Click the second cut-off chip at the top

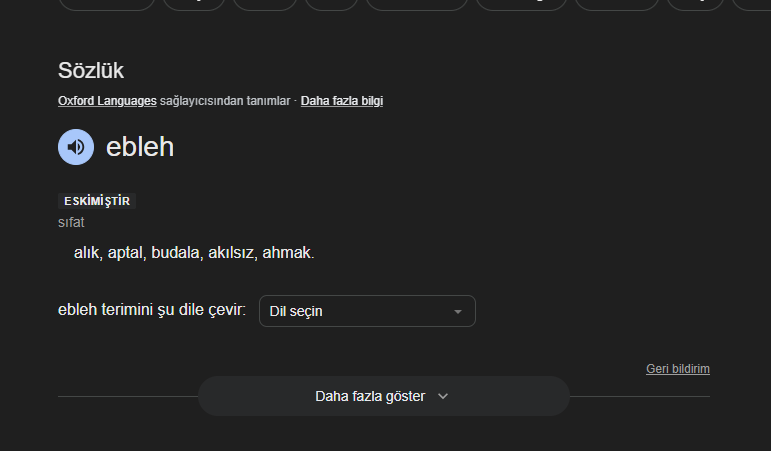point(194,4)
